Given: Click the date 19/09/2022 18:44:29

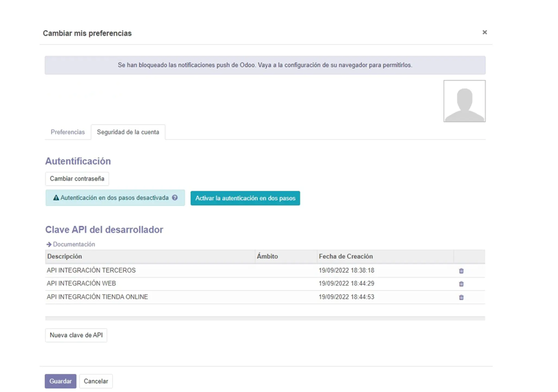Looking at the screenshot, I should tap(346, 283).
